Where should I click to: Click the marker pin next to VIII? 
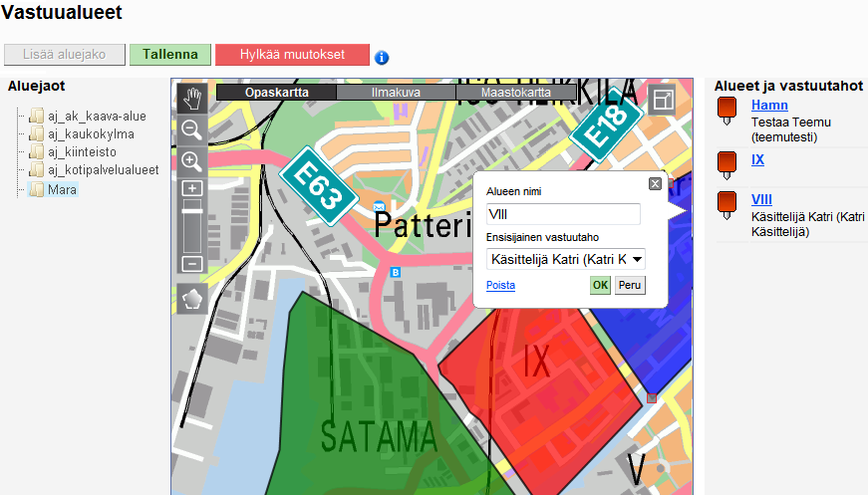(726, 205)
